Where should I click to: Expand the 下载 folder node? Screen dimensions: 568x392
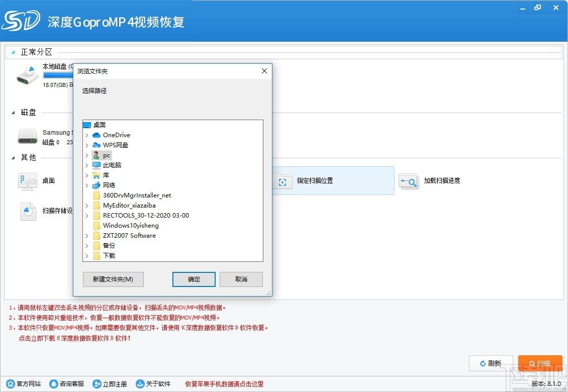tap(86, 256)
